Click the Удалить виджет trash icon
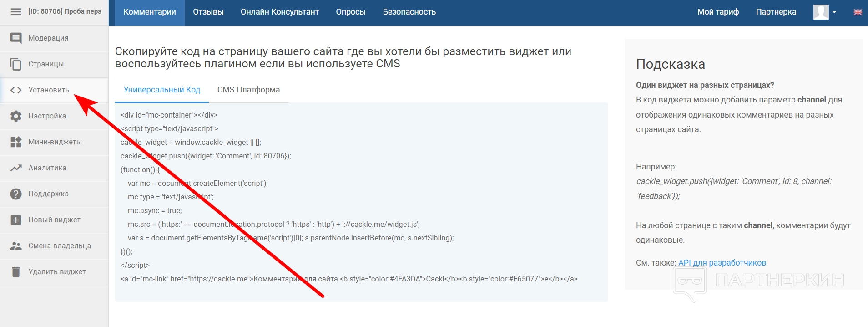868x327 pixels. click(16, 272)
